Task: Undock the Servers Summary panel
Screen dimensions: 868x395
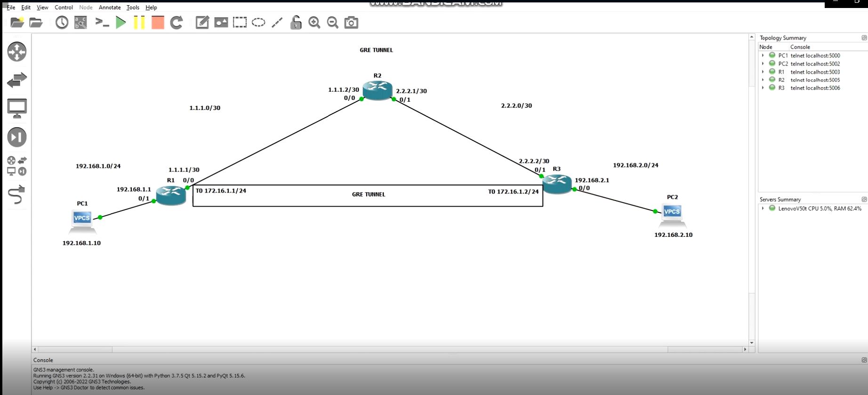Action: (864, 199)
